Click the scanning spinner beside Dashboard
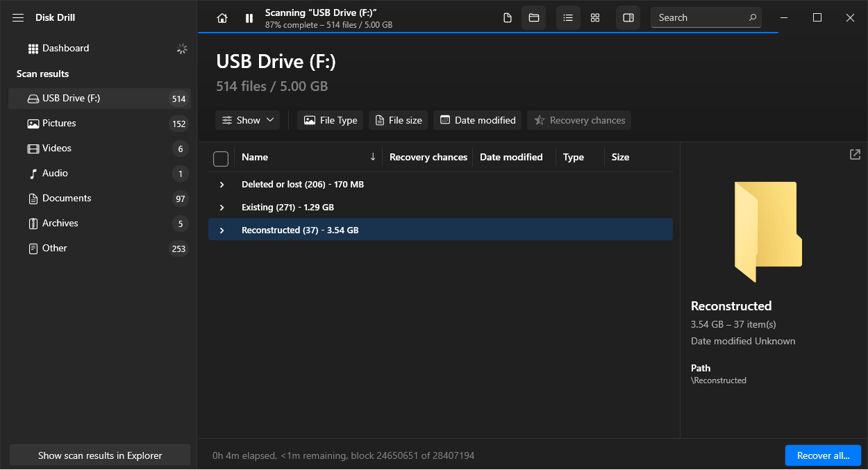 (x=182, y=49)
